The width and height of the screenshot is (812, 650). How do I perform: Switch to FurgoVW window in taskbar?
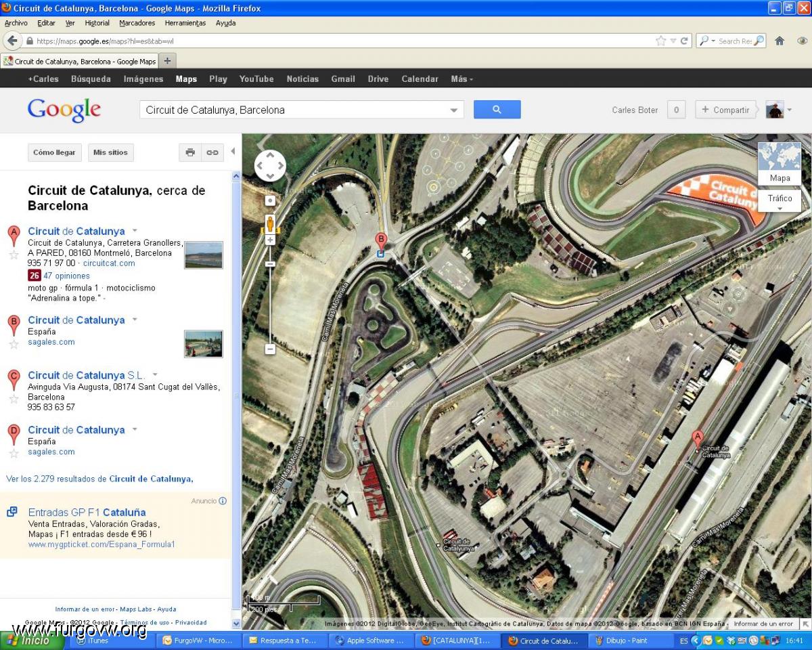pos(200,641)
